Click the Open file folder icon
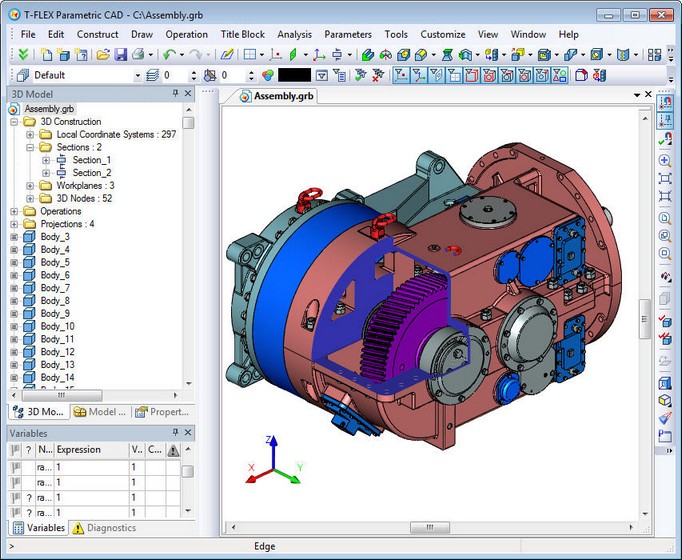682x560 pixels. [102, 54]
